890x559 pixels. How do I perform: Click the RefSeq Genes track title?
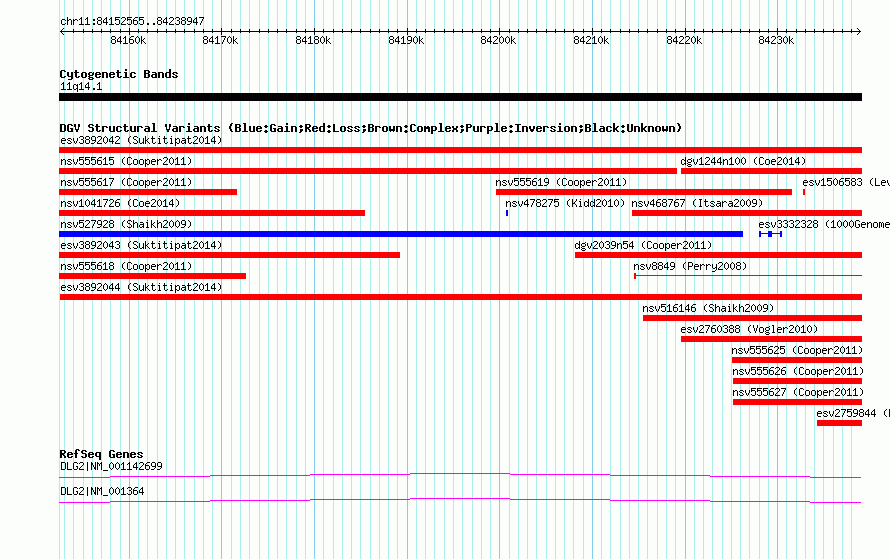tap(101, 454)
